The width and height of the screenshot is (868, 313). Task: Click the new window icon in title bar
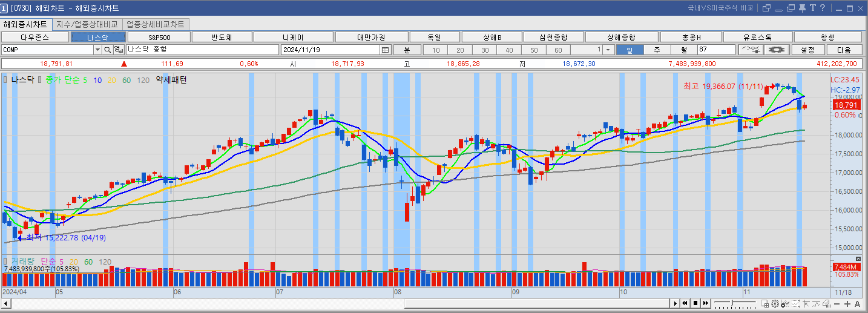coord(767,8)
